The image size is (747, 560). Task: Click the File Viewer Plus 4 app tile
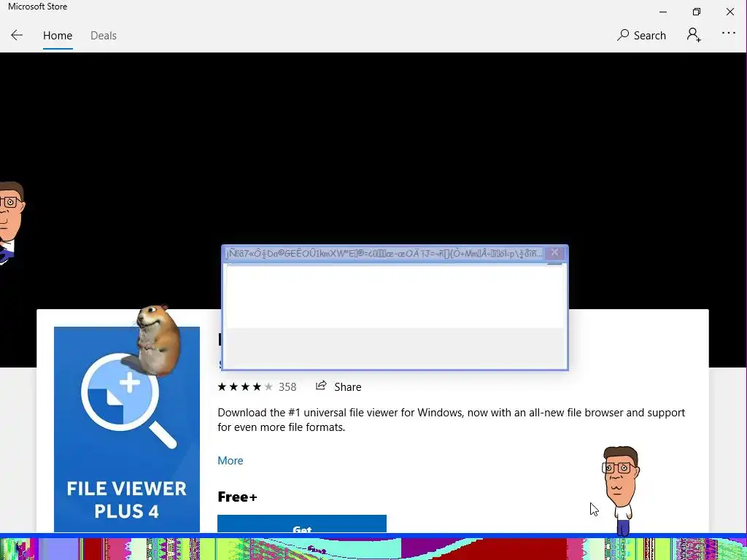pos(127,429)
